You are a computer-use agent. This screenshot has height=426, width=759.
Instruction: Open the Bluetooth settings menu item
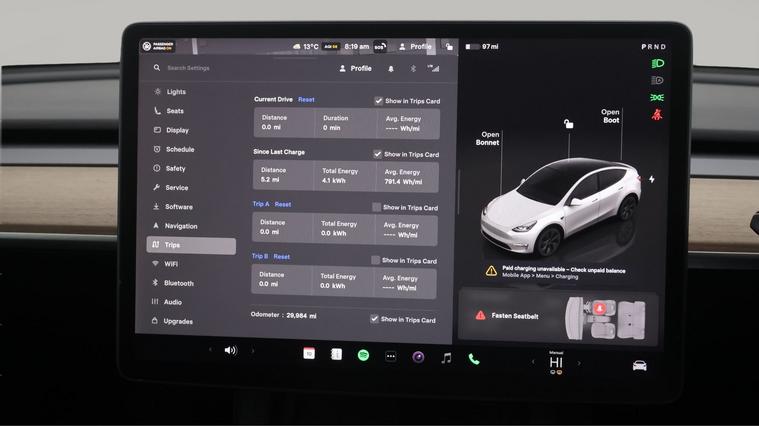pos(178,283)
